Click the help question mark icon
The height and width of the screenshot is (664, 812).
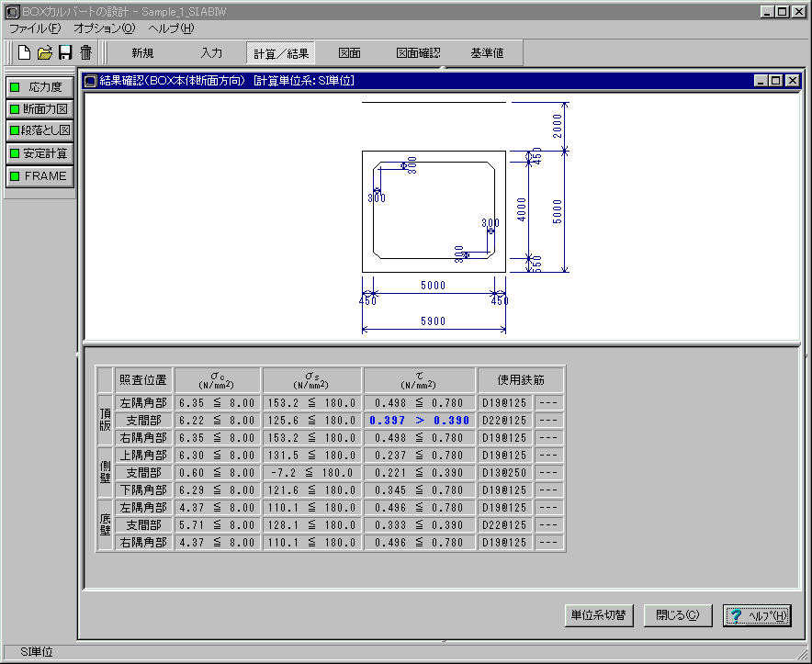click(736, 615)
